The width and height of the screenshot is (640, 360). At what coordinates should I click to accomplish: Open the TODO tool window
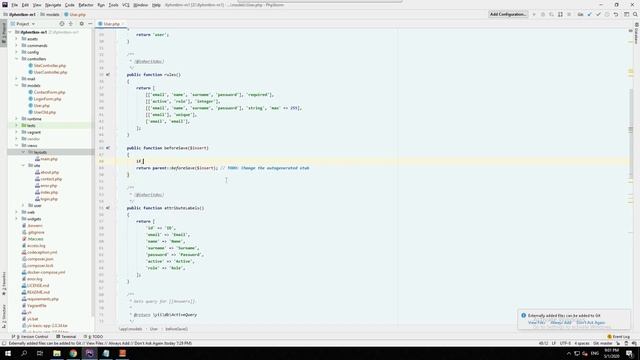93,337
